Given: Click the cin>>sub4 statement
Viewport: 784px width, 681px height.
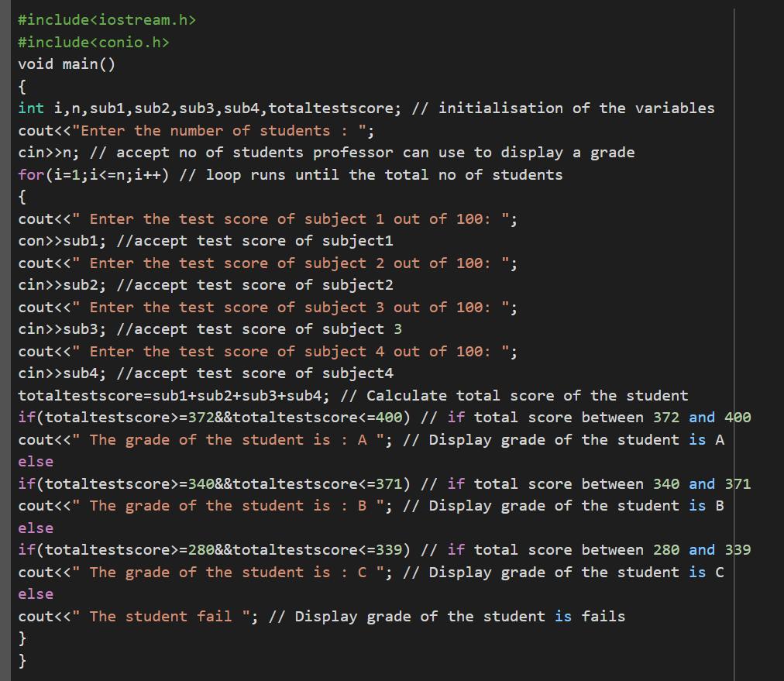Looking at the screenshot, I should click(x=62, y=373).
